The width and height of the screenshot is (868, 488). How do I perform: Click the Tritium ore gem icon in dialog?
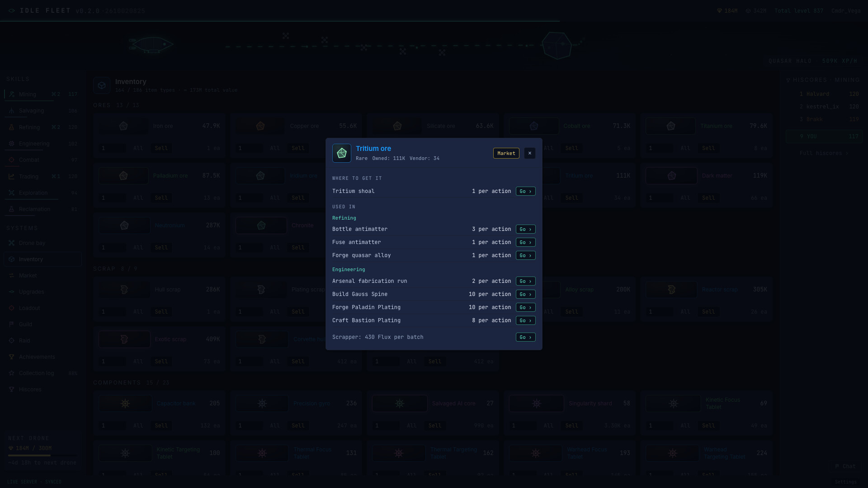[x=342, y=153]
